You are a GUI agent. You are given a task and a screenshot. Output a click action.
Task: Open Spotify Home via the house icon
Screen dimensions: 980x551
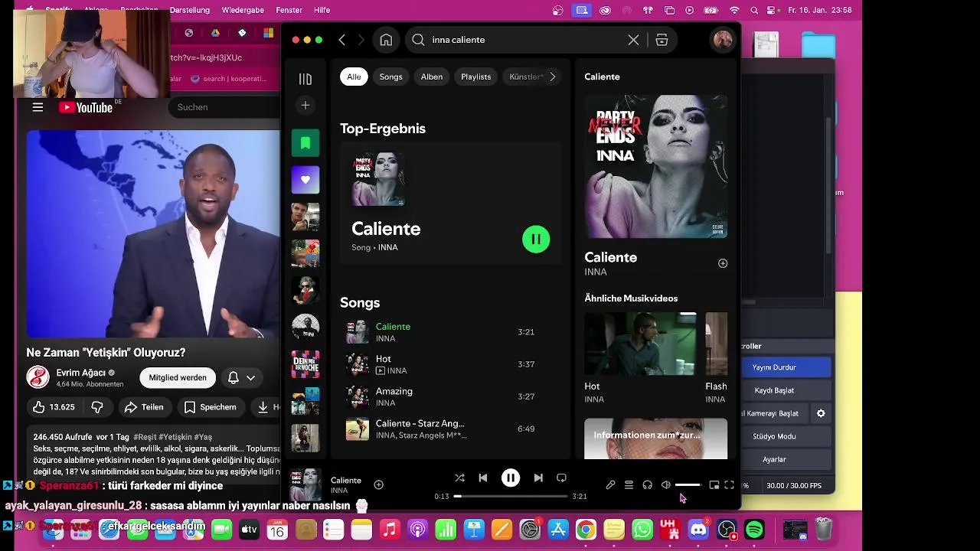[386, 40]
